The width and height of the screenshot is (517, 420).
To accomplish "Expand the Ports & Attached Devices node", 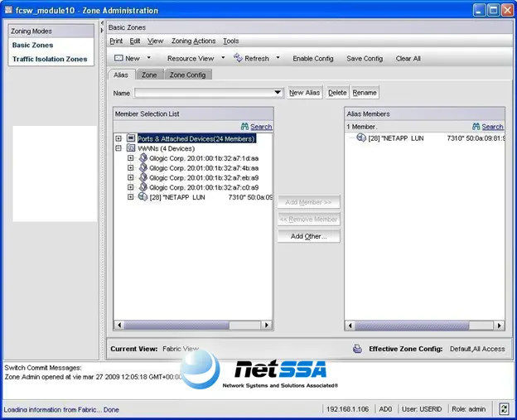I will click(x=118, y=138).
